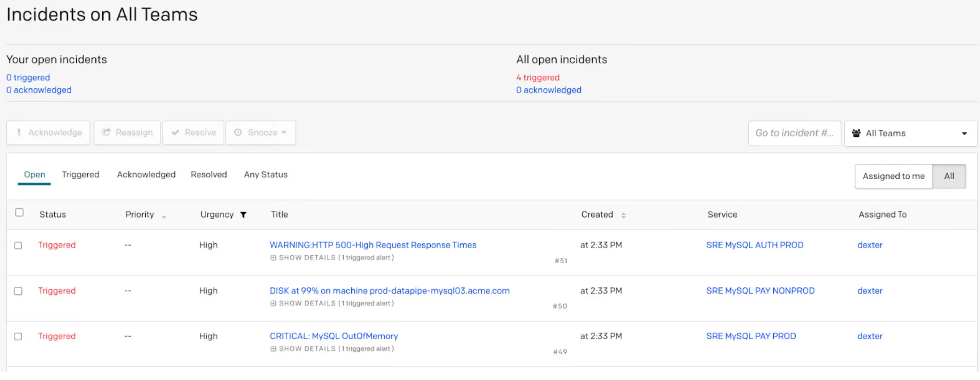Expand the Snooze dropdown arrow
This screenshot has height=380, width=980.
pos(284,132)
